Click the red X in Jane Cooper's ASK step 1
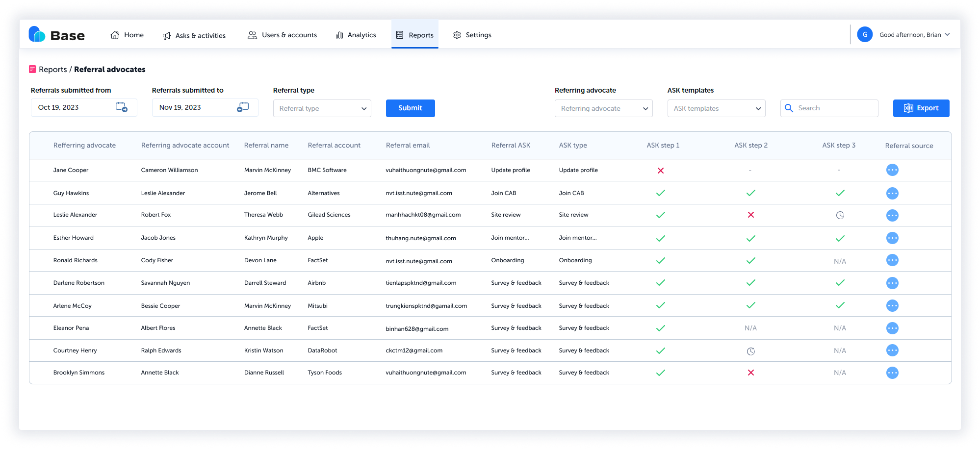The height and width of the screenshot is (449, 980). pyautogui.click(x=661, y=171)
